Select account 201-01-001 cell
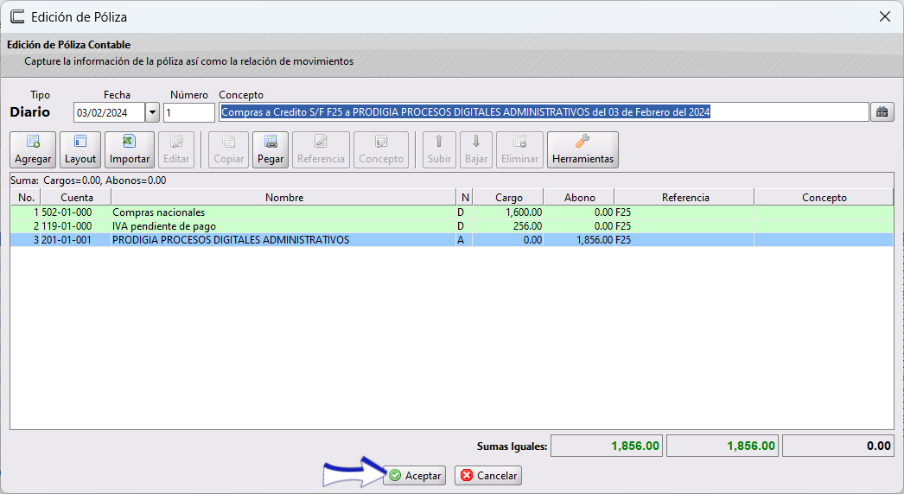 coord(76,240)
